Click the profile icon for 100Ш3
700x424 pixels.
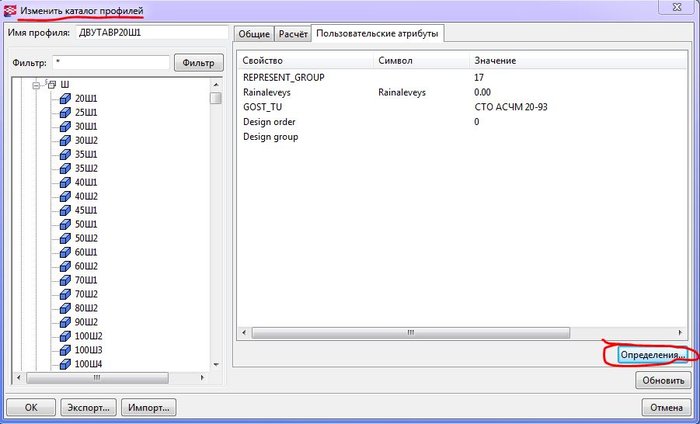click(x=65, y=350)
